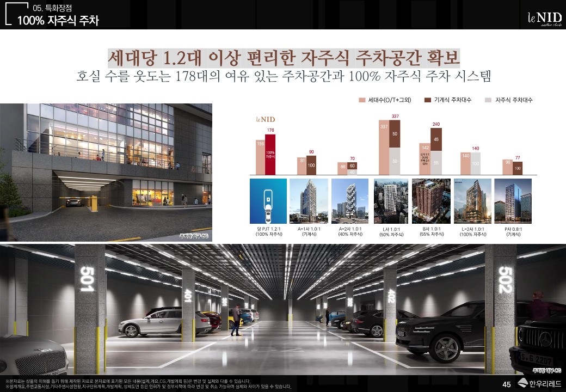Click the parking garage entrance image
The image size is (566, 392).
(x=106, y=172)
